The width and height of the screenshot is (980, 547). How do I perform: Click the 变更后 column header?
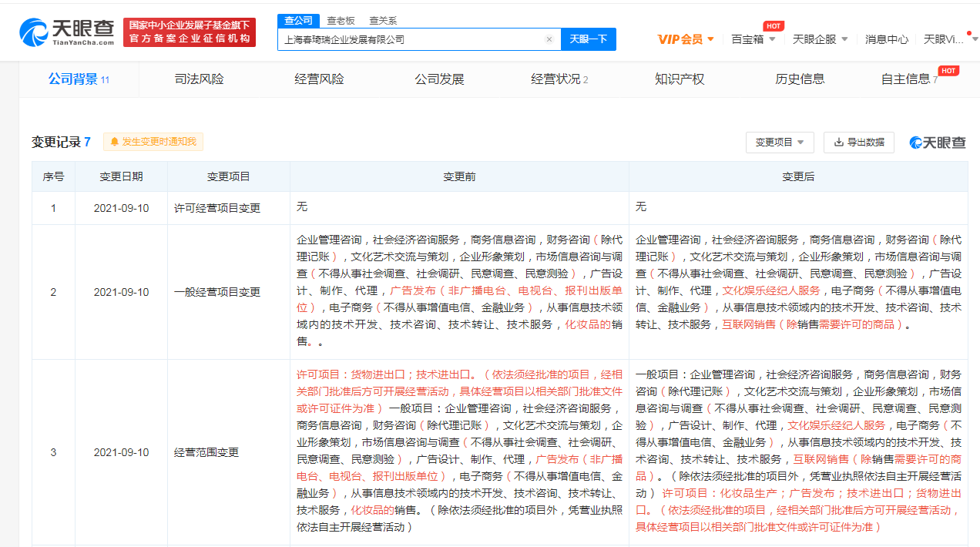798,176
